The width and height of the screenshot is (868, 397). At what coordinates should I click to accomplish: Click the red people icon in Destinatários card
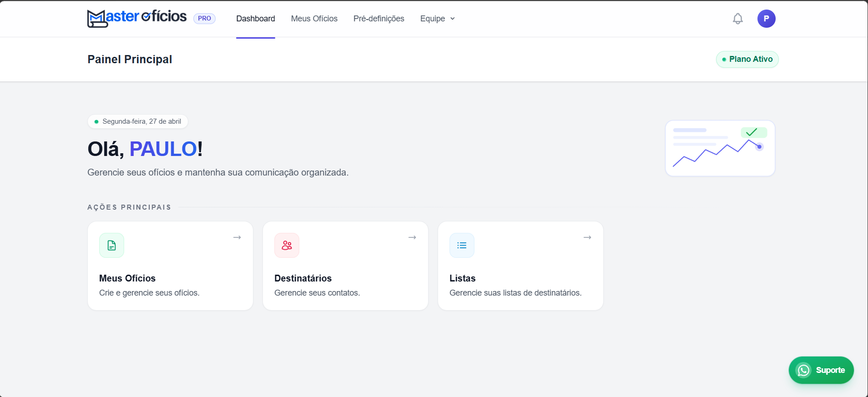[287, 246]
